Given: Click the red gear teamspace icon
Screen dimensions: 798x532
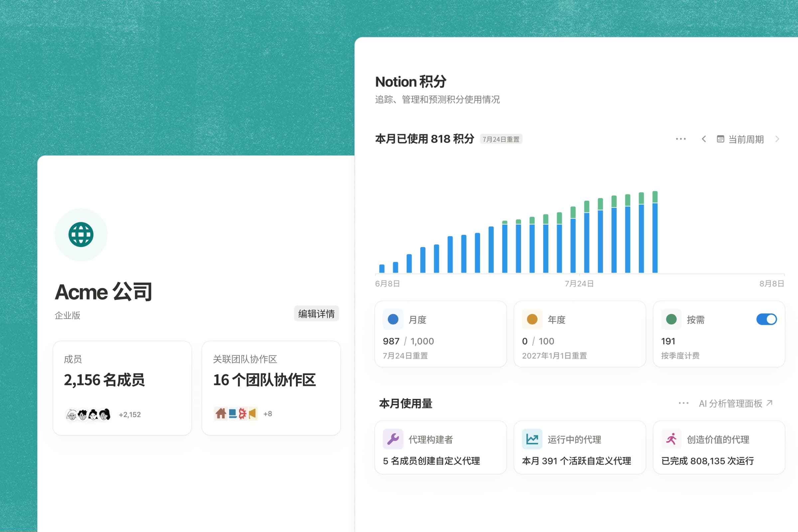Looking at the screenshot, I should (242, 414).
